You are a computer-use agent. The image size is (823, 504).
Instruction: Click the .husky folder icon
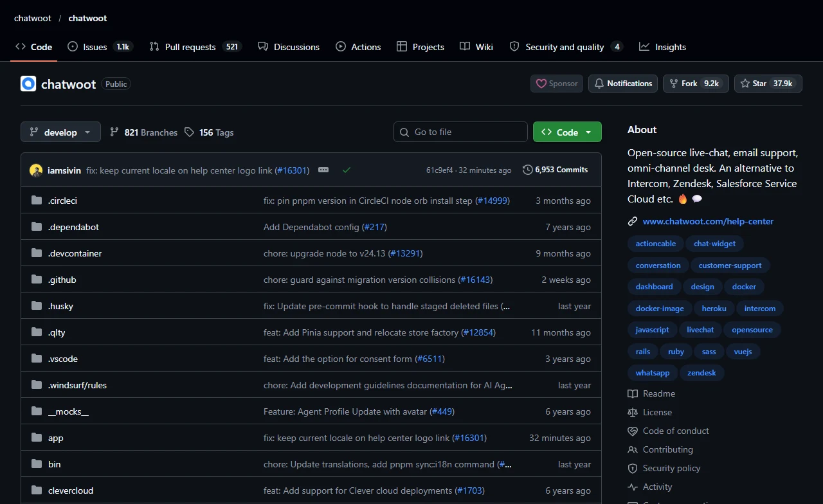37,306
